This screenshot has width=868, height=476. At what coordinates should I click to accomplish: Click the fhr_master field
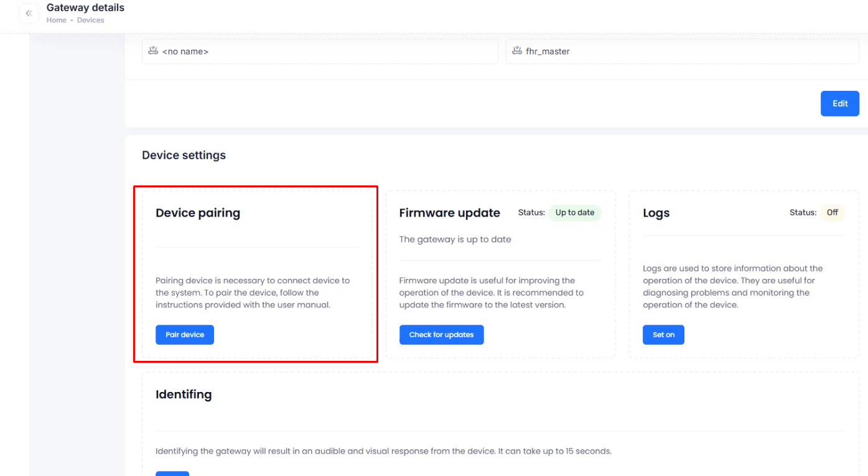click(x=683, y=52)
